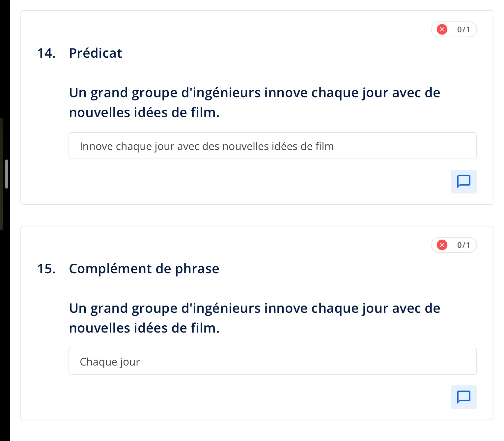Screen dimensions: 504x441
Task: Open the comment icon for question 15
Action: pyautogui.click(x=463, y=397)
